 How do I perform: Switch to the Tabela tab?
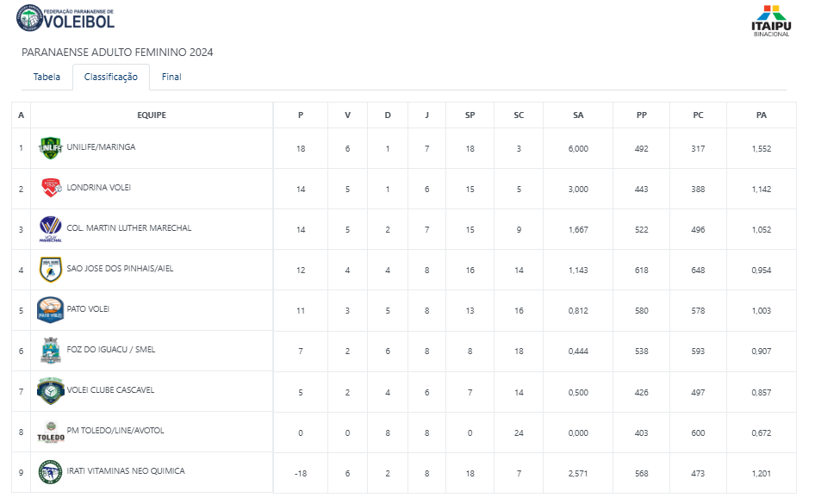[47, 77]
